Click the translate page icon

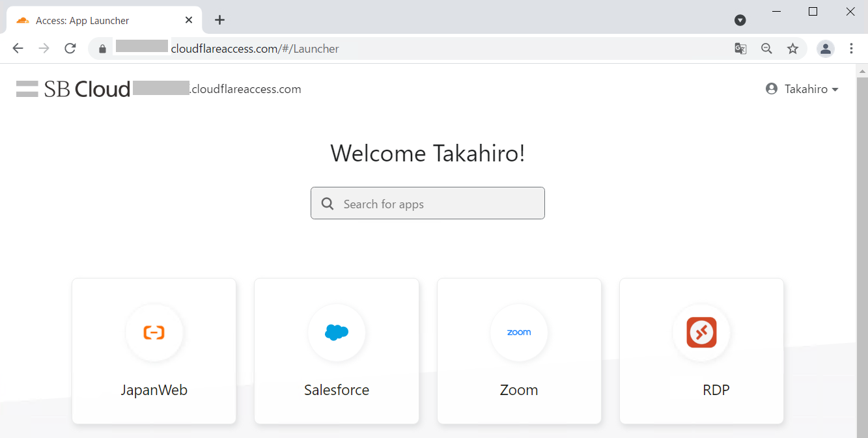point(740,48)
